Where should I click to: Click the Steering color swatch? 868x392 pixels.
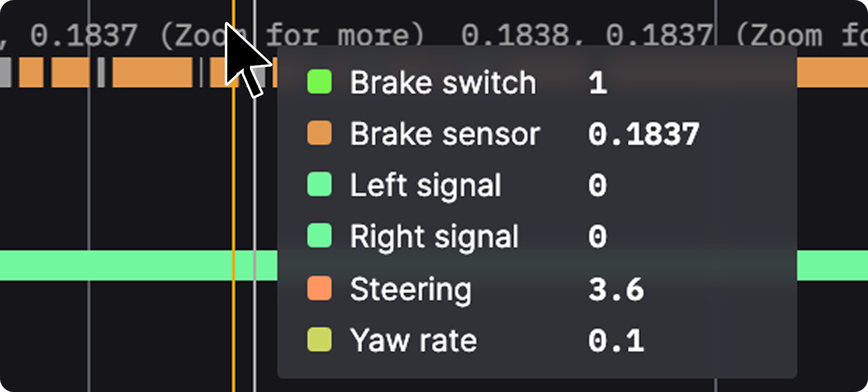tap(319, 288)
